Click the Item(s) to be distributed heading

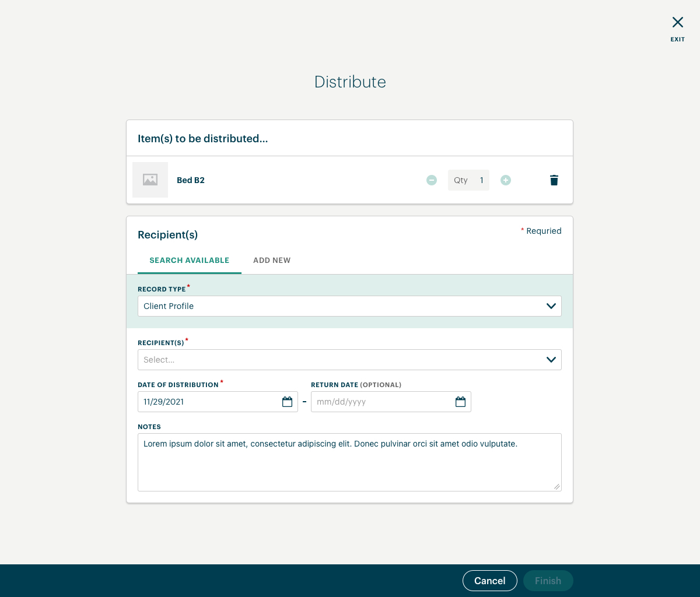tap(203, 139)
